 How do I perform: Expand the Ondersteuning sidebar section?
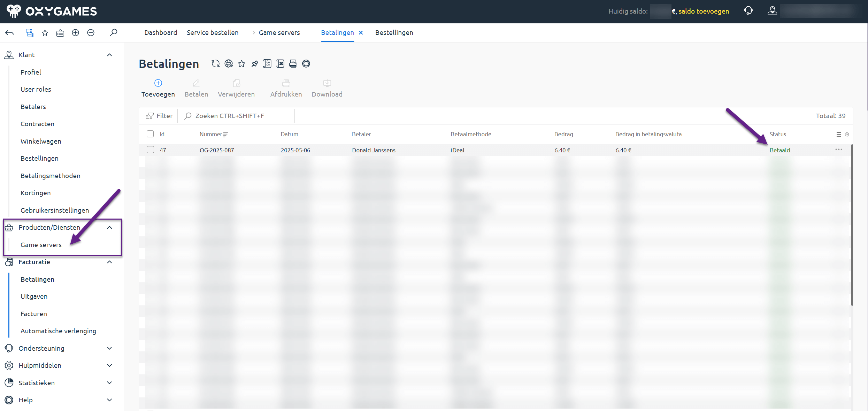click(109, 348)
